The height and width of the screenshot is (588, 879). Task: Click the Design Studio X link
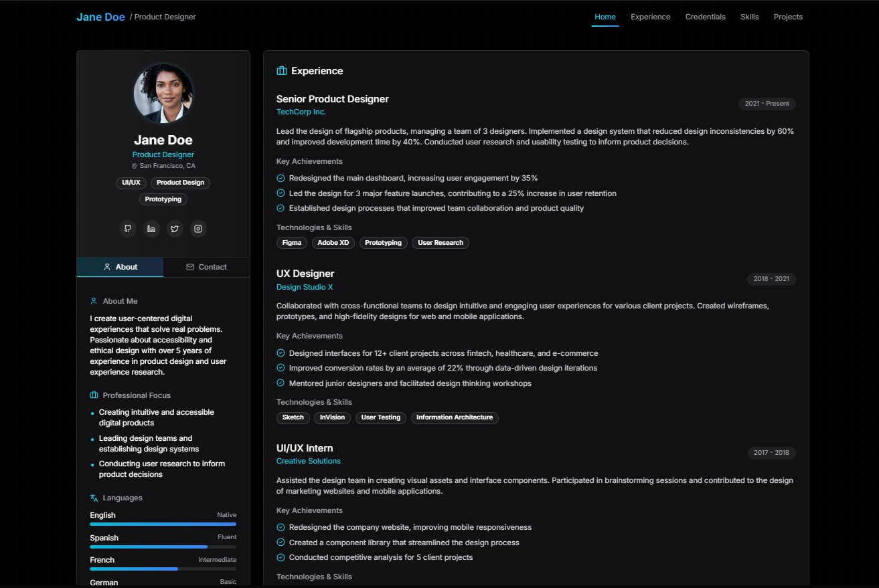[305, 286]
